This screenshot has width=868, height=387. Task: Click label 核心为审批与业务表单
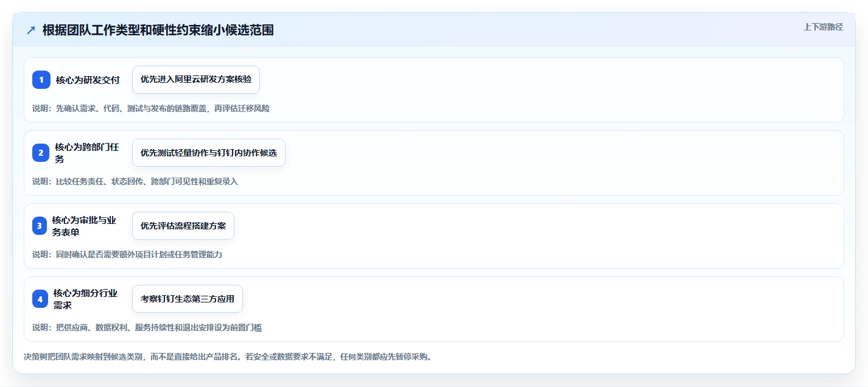point(84,226)
